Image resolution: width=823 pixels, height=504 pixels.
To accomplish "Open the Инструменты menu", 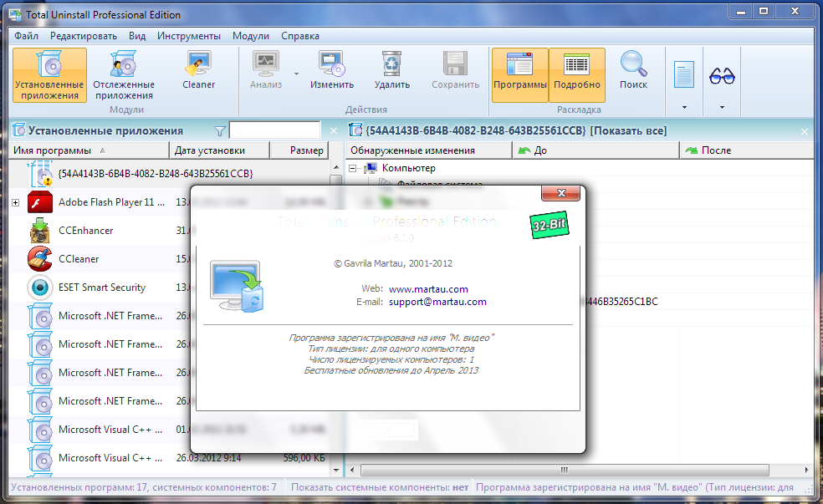I will [189, 36].
